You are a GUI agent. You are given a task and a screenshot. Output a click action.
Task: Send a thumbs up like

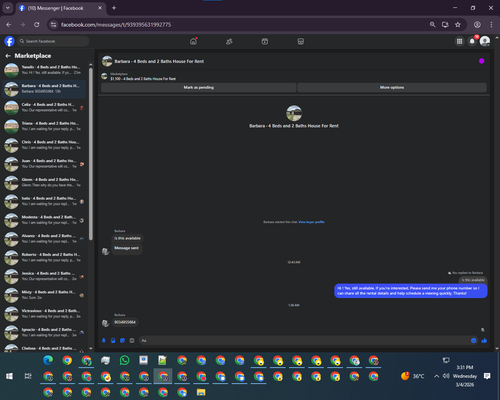tap(484, 340)
